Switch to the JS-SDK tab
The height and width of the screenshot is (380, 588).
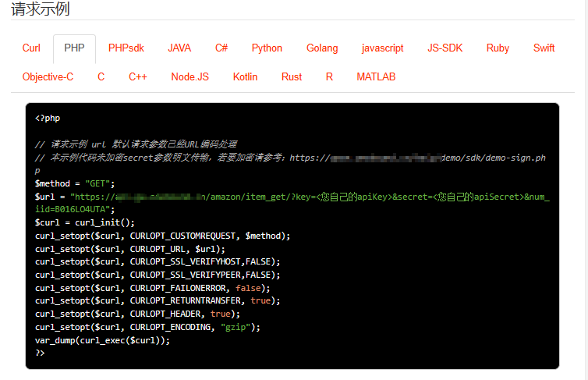pyautogui.click(x=445, y=48)
